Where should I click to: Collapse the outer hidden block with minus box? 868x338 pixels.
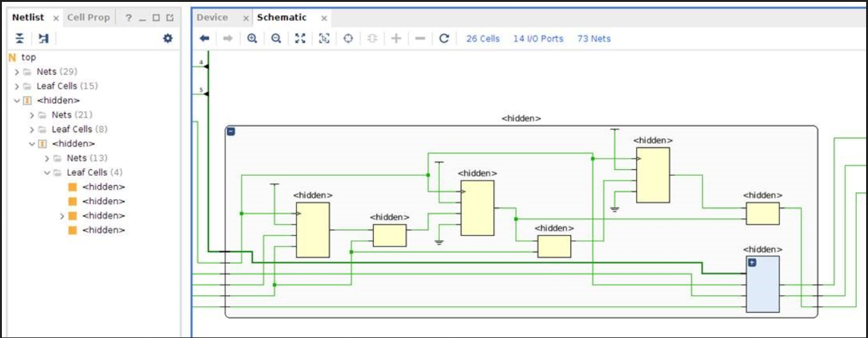[x=231, y=131]
